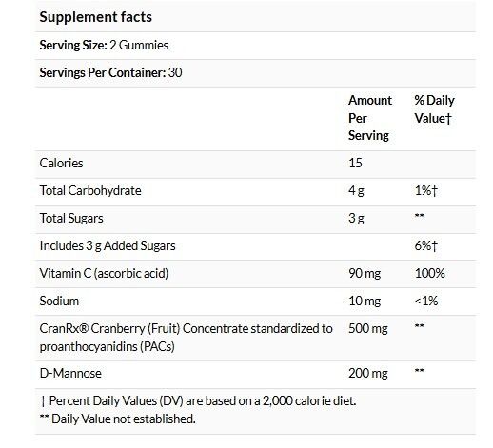Click the 15 calories value

tap(355, 163)
